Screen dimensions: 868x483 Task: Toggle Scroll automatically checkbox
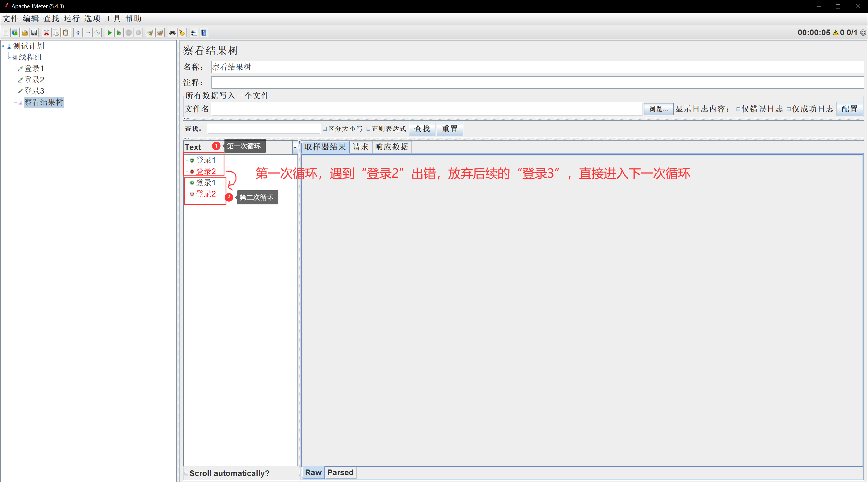pos(186,473)
